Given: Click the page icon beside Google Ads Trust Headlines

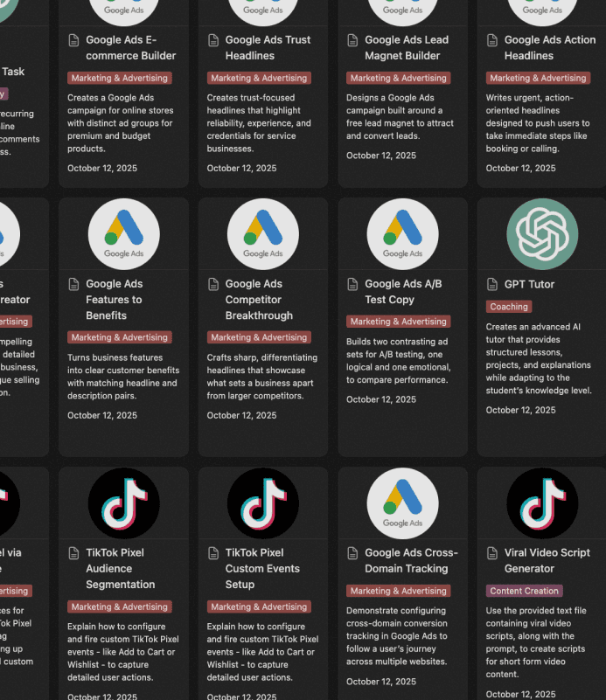Looking at the screenshot, I should (x=213, y=40).
